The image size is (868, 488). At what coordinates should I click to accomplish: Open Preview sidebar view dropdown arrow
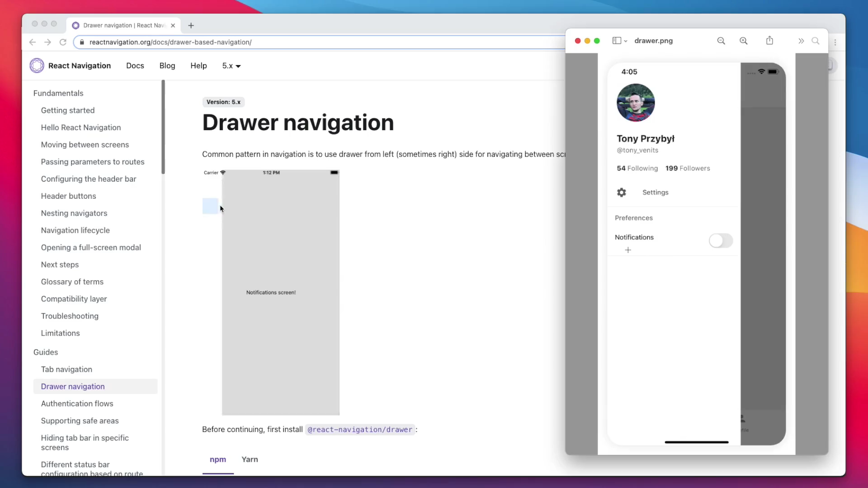point(626,41)
